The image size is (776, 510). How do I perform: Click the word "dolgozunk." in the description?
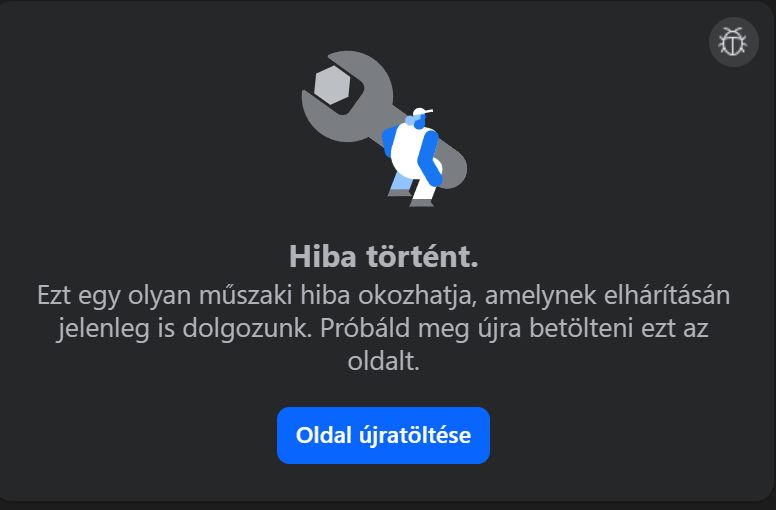click(x=247, y=329)
